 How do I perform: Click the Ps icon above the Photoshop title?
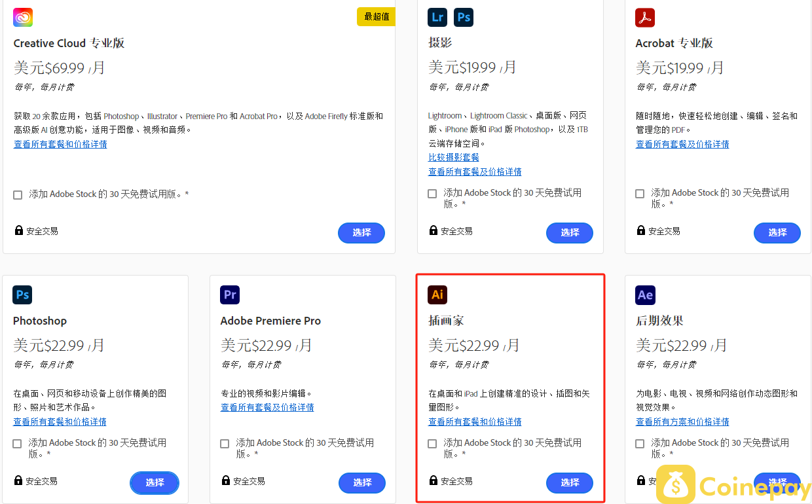coord(22,295)
